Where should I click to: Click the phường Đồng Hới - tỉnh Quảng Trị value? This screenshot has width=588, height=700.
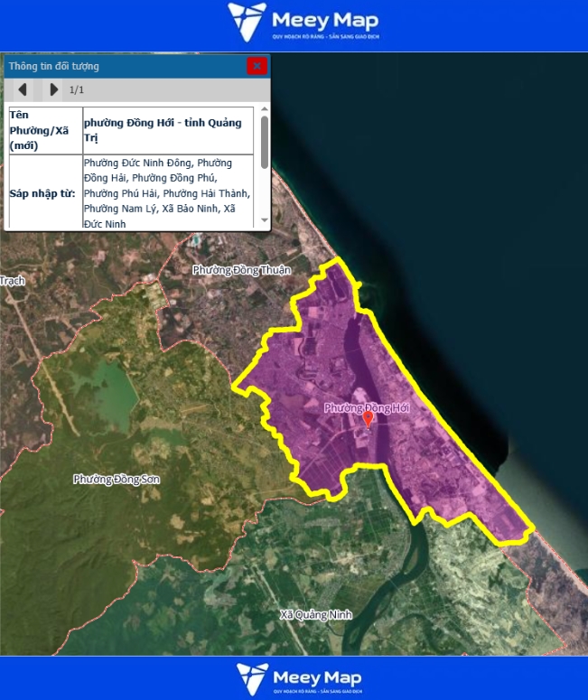pyautogui.click(x=163, y=129)
